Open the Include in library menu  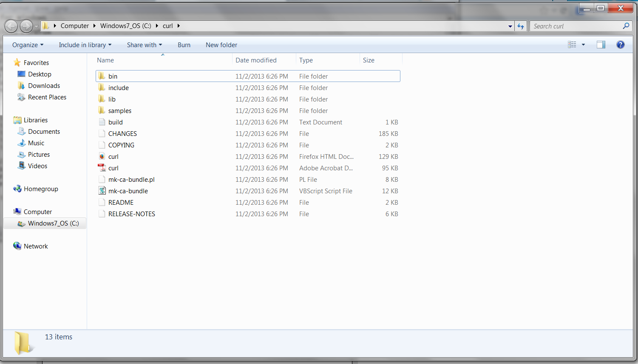click(85, 45)
